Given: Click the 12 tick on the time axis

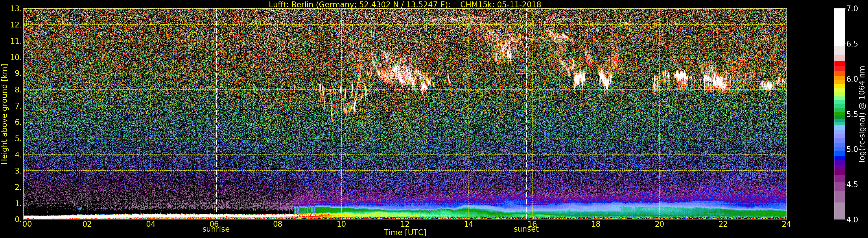Looking at the screenshot, I should [x=405, y=224].
